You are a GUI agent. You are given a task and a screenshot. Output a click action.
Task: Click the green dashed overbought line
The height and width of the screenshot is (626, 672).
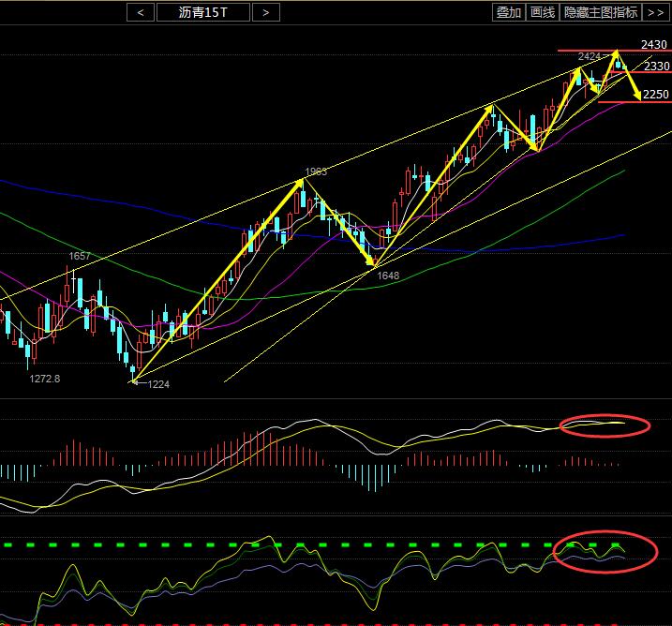281,544
